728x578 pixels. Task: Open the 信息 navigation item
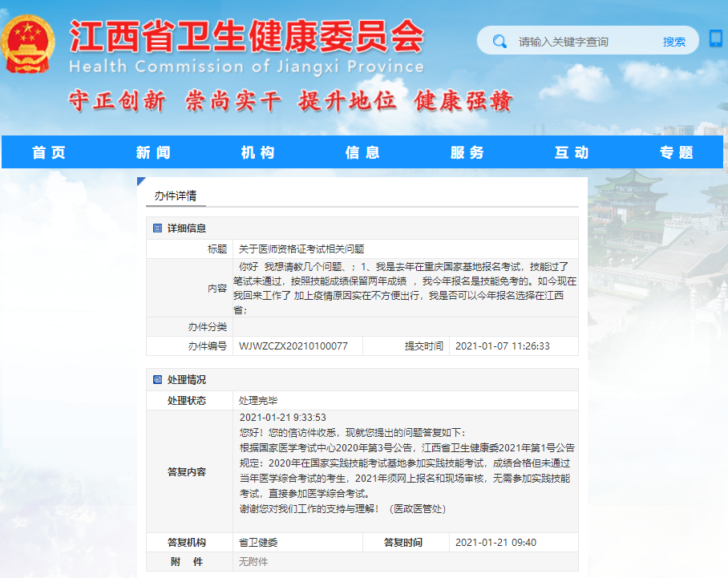(x=362, y=152)
